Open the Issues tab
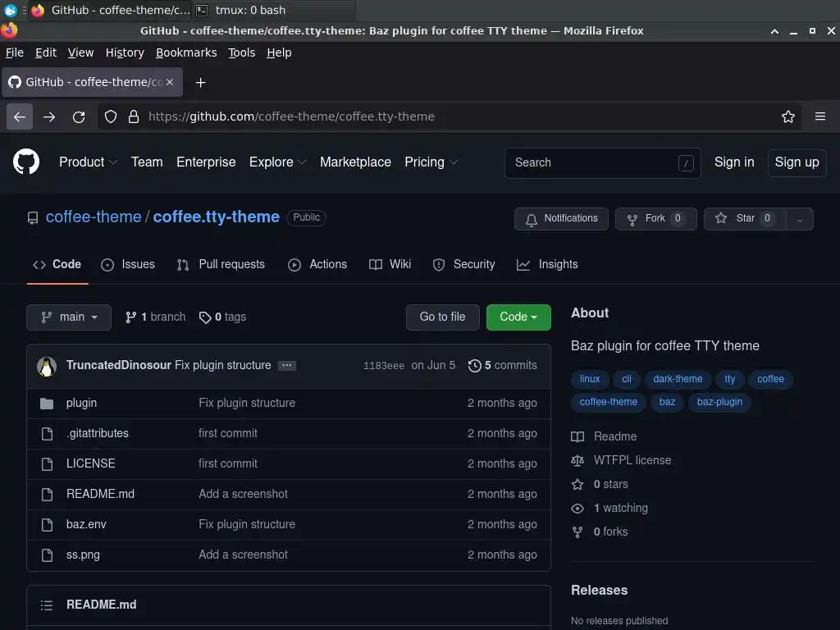840x630 pixels. click(128, 265)
